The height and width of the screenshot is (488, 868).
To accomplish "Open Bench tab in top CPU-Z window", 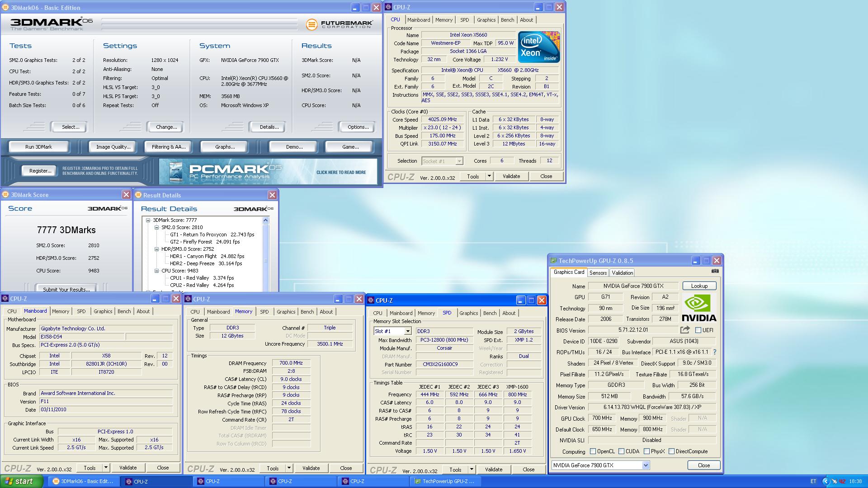I will point(507,20).
